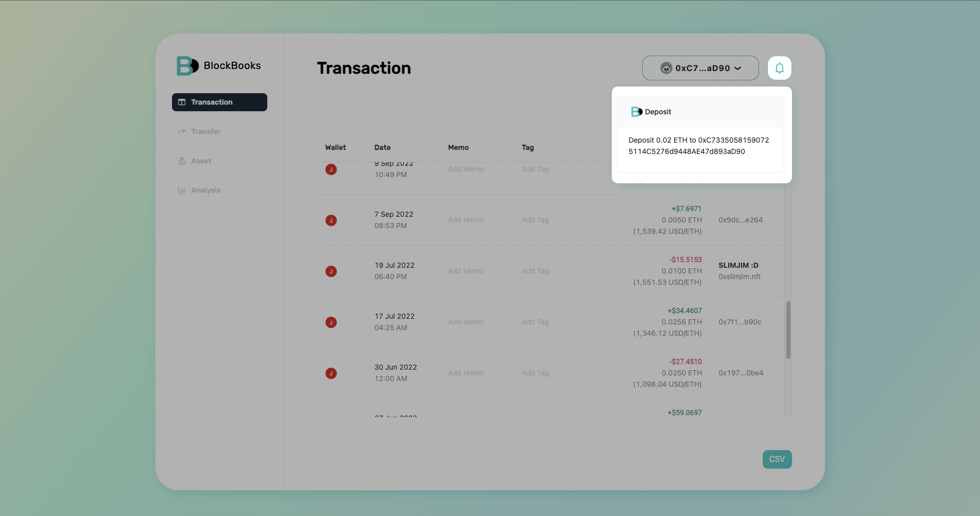
Task: Click the Tag column header
Action: tap(528, 147)
